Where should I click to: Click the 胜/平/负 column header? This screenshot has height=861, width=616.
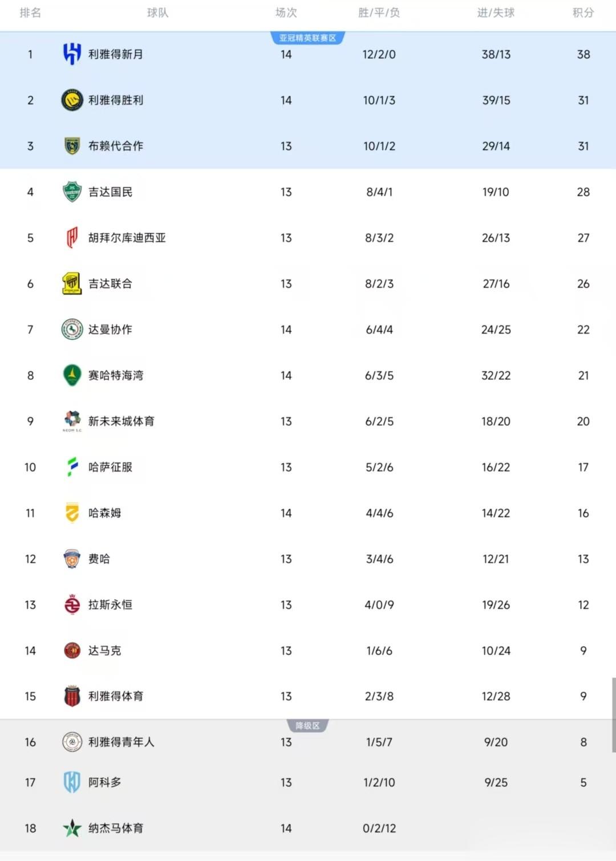click(379, 13)
